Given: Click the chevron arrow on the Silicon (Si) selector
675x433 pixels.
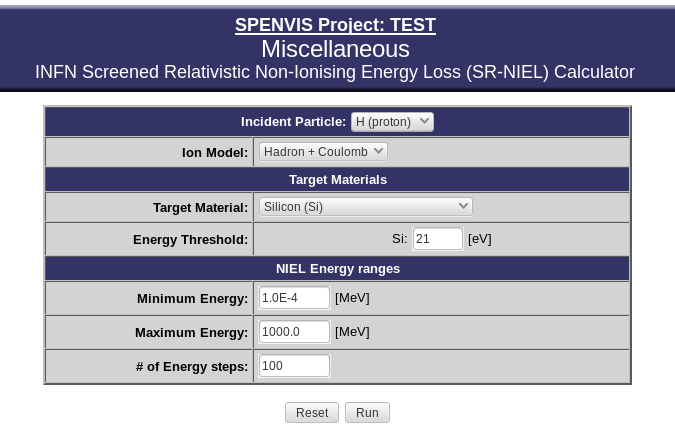Looking at the screenshot, I should pyautogui.click(x=463, y=206).
